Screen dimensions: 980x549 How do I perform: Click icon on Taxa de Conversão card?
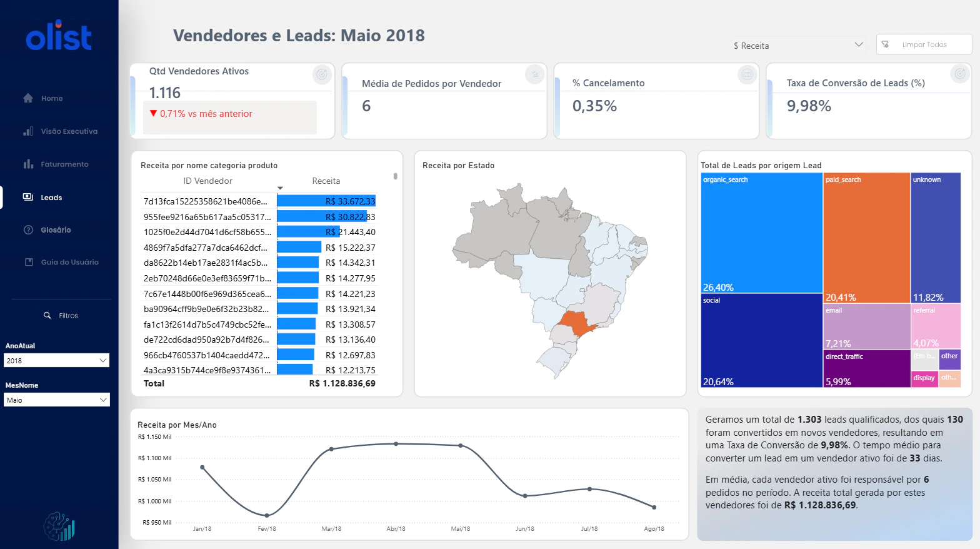point(959,74)
